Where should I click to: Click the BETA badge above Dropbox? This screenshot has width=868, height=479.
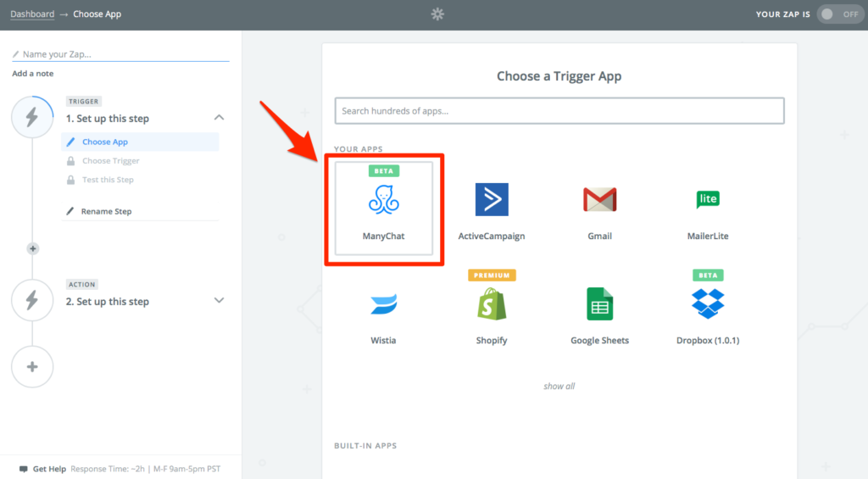pos(708,276)
